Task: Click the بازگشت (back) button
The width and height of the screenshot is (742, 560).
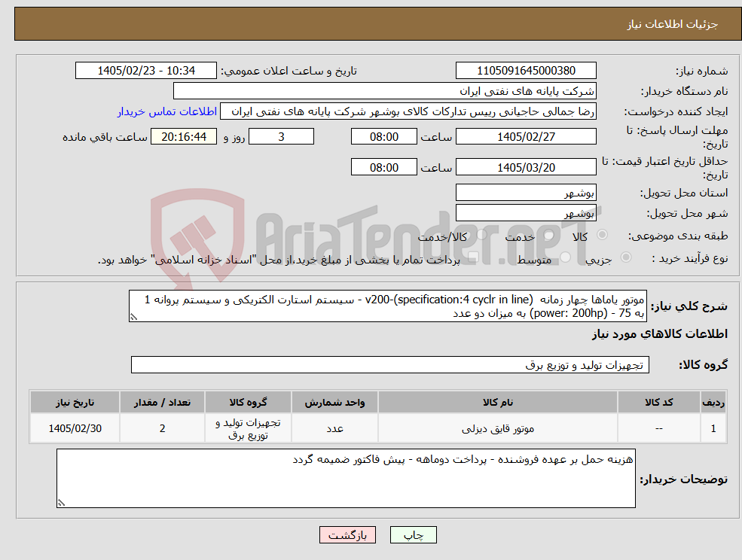Action: pos(347,535)
